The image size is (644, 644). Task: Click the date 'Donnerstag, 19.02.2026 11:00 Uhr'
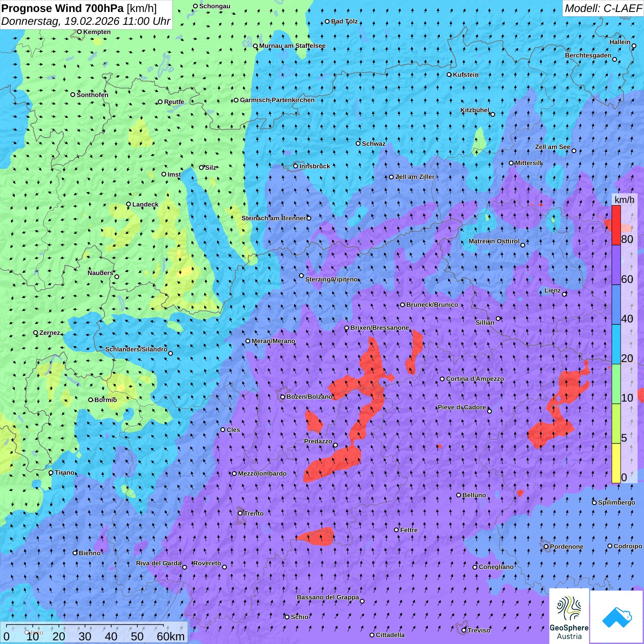[x=86, y=21]
